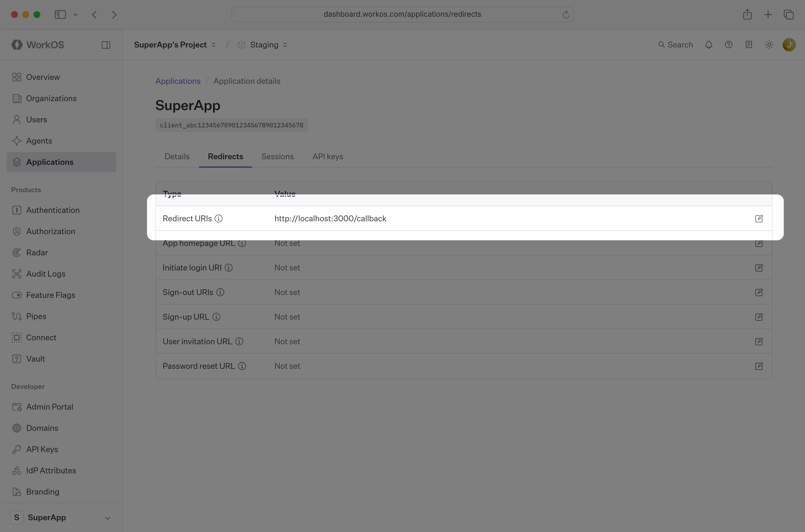Expand the SuperApp switcher at sidebar bottom
Screen dimensions: 805x532
[x=61, y=517]
